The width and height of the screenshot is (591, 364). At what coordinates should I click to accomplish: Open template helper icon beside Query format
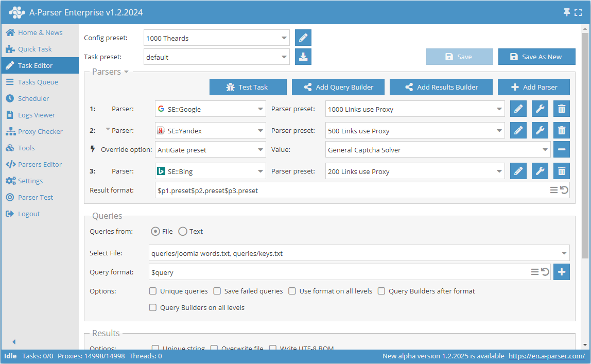[x=535, y=272]
